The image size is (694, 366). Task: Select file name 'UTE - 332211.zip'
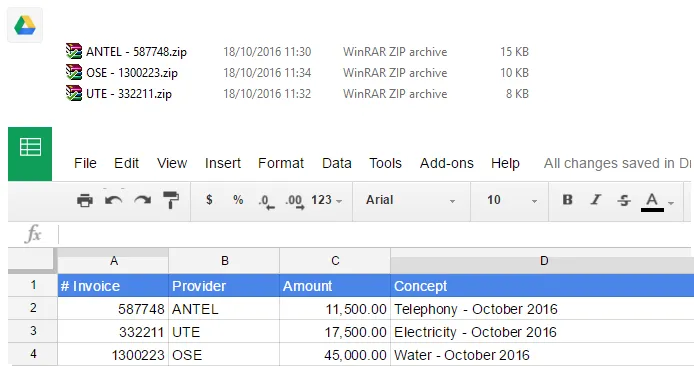129,94
